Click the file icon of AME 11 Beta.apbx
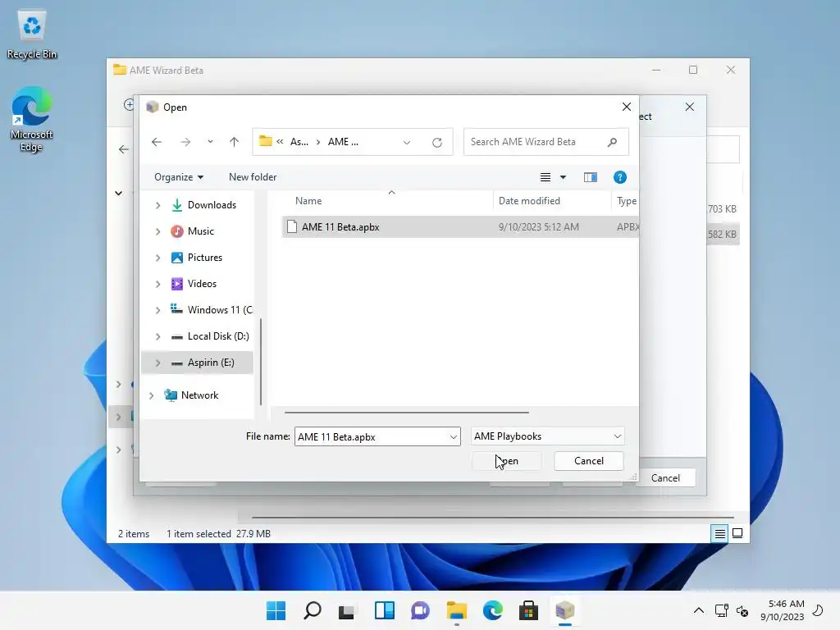840x630 pixels. pyautogui.click(x=292, y=227)
